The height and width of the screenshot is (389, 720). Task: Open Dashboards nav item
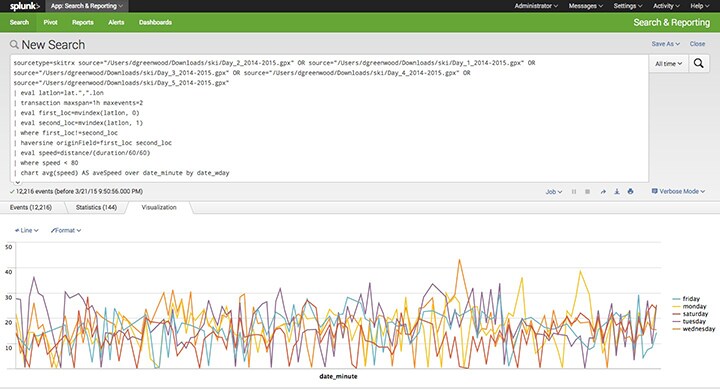pos(155,23)
